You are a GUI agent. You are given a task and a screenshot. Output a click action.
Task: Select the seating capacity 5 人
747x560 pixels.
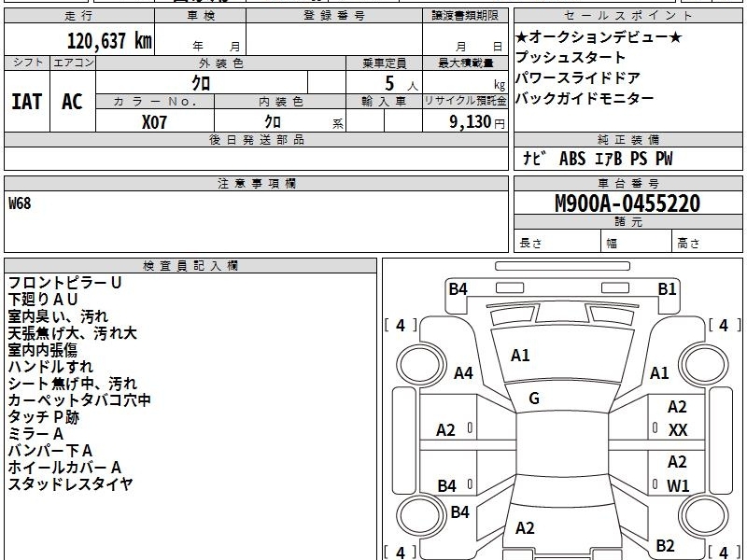[x=401, y=84]
